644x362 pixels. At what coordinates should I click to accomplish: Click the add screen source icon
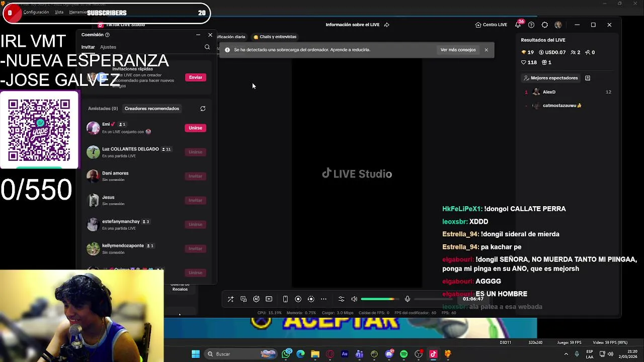tap(269, 299)
